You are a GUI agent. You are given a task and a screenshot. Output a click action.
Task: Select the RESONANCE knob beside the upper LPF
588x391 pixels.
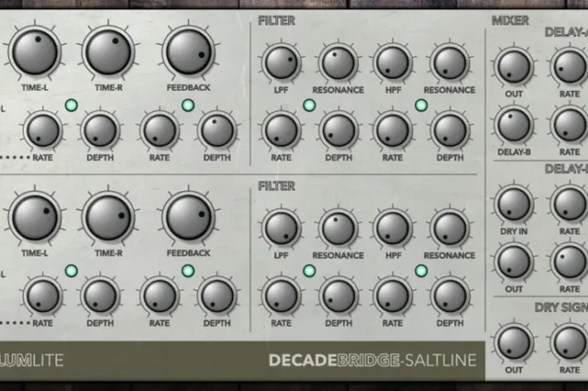[x=339, y=63]
